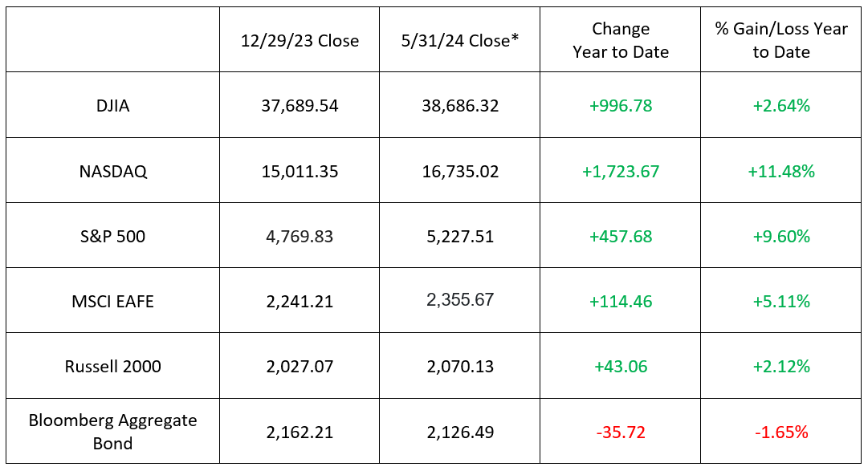Select the red -35.72 bond change
This screenshot has width=868, height=467.
tap(621, 432)
